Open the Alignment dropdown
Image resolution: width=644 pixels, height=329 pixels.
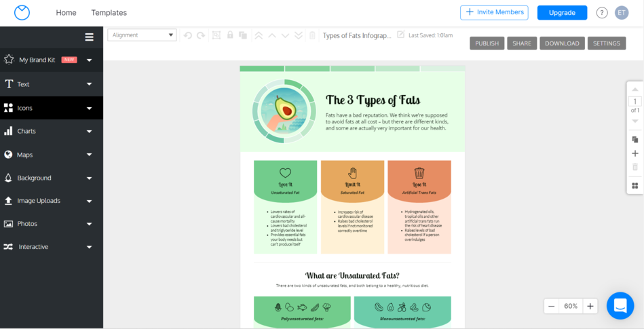coord(142,35)
